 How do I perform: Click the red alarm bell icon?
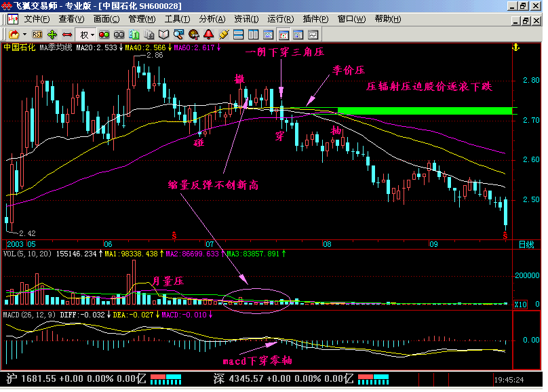pos(209,35)
